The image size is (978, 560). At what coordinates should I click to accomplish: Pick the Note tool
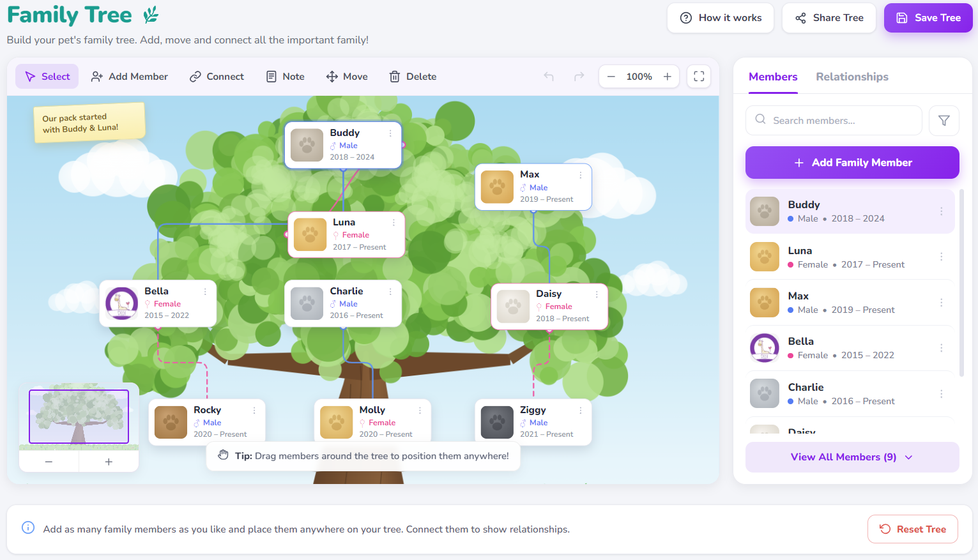click(285, 77)
